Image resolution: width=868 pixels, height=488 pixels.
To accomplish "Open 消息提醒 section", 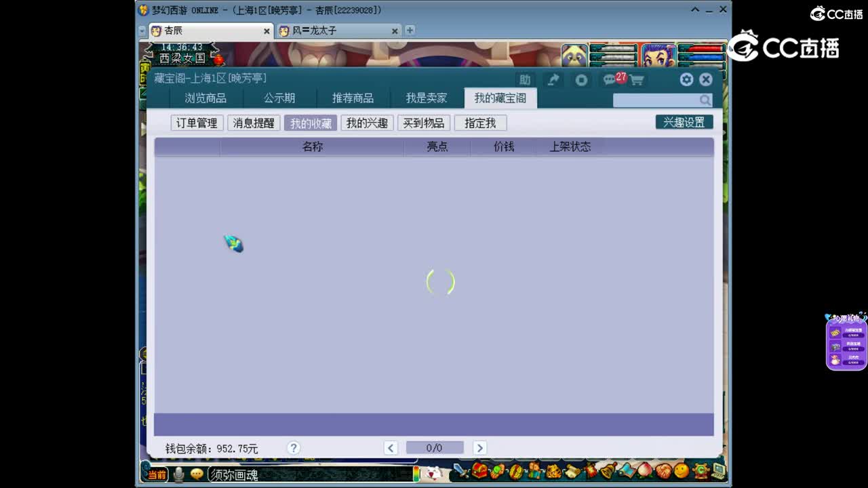I will [x=254, y=123].
